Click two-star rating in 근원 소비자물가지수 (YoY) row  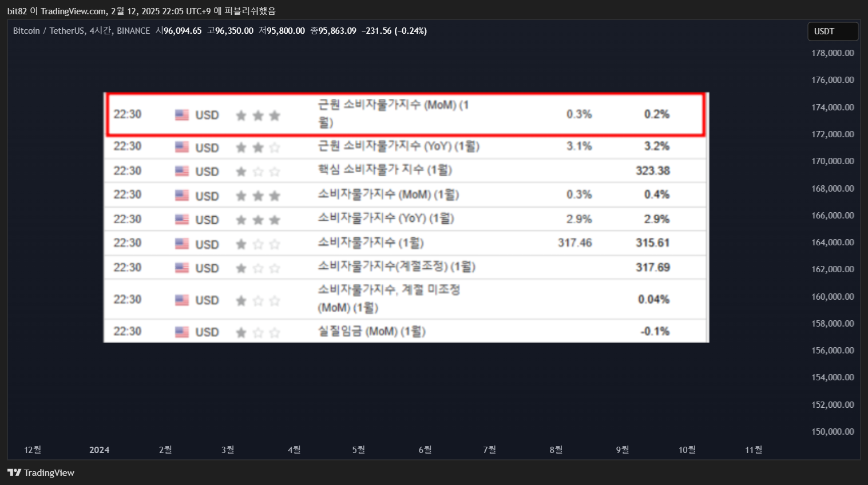pos(258,148)
